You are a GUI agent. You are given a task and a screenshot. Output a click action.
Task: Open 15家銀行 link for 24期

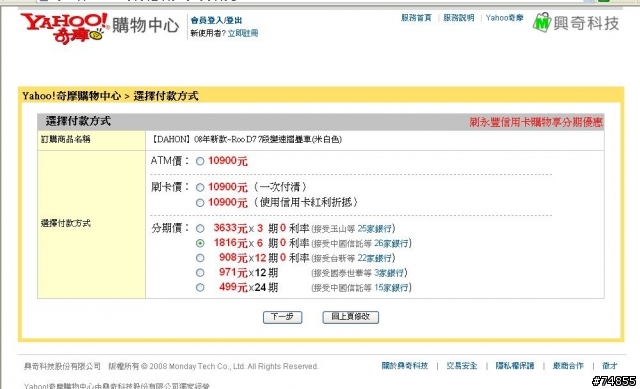point(391,287)
